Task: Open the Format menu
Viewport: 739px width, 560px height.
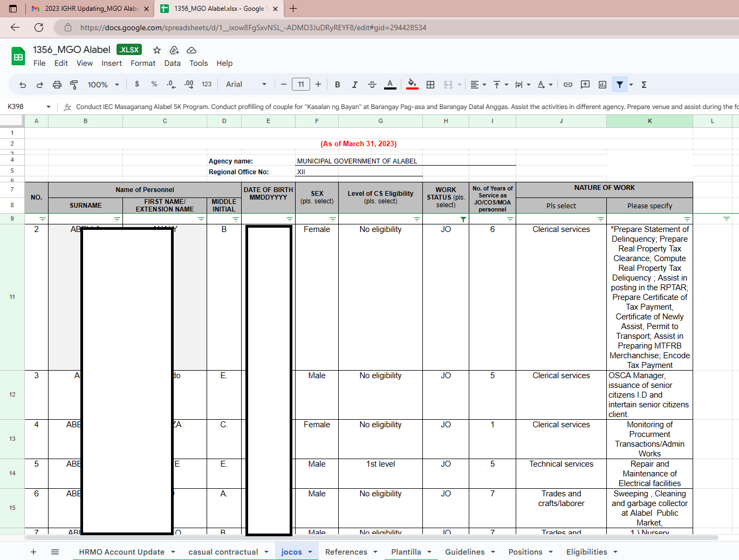Action: (x=143, y=63)
